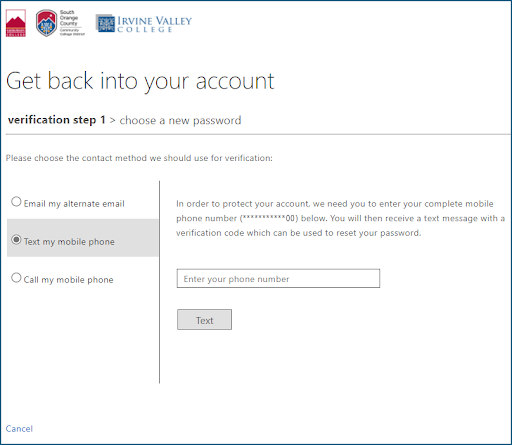
Task: Click the blue Irvine Valley College emblem
Action: click(x=106, y=23)
